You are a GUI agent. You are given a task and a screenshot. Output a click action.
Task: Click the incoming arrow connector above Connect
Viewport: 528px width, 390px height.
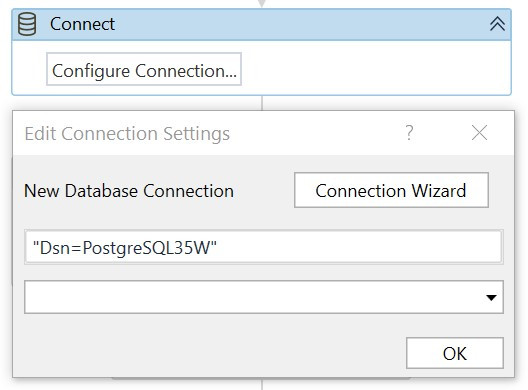(x=262, y=3)
